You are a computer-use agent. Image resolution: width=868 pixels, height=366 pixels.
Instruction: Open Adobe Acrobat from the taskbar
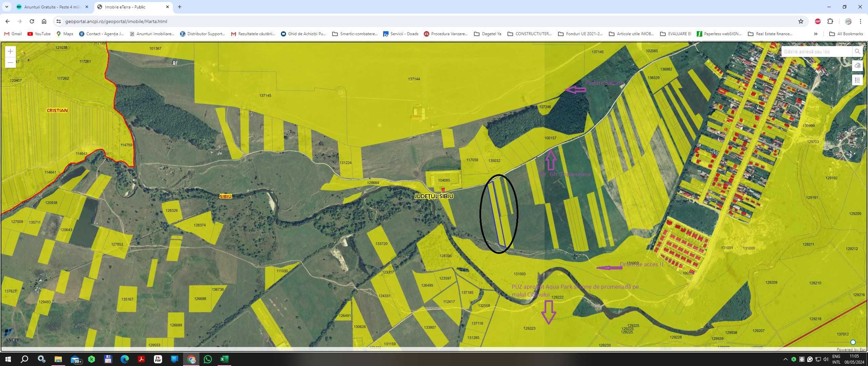[x=141, y=359]
